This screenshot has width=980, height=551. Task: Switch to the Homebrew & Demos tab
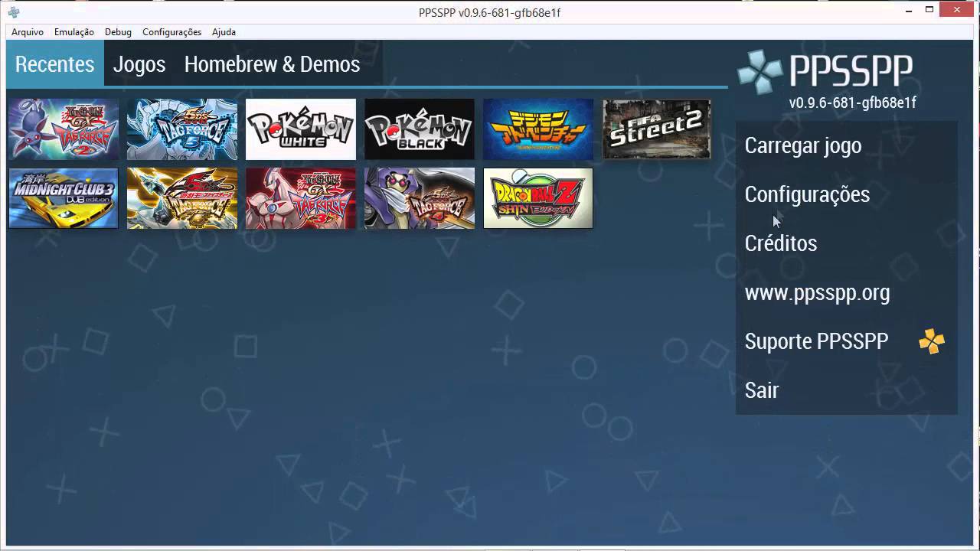(272, 64)
